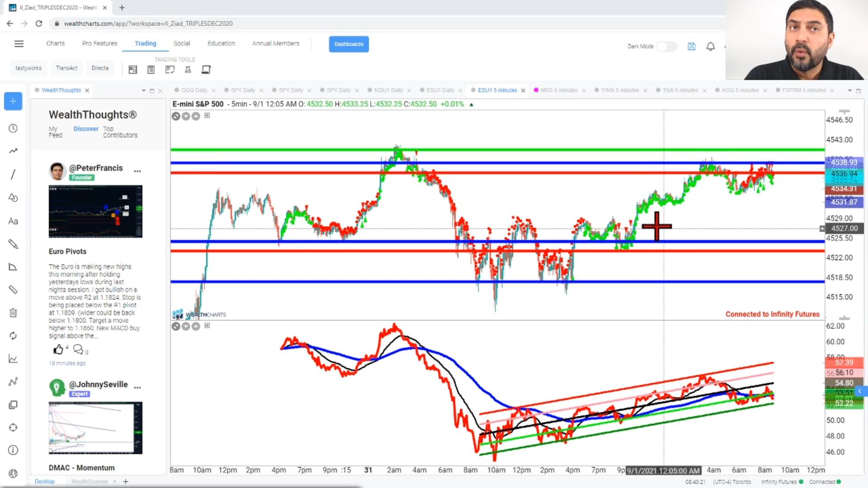Add a new workspace tab with plus

tap(126, 482)
